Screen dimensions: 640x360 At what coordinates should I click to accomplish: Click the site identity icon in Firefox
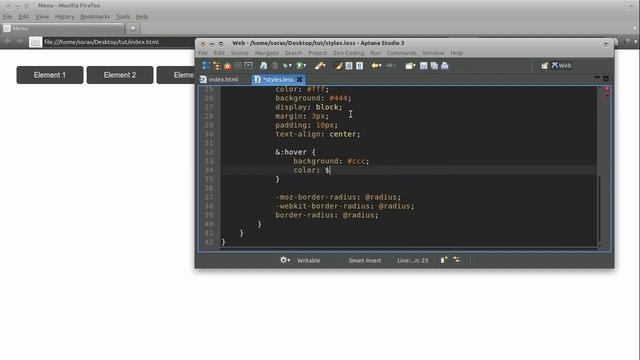[36, 42]
